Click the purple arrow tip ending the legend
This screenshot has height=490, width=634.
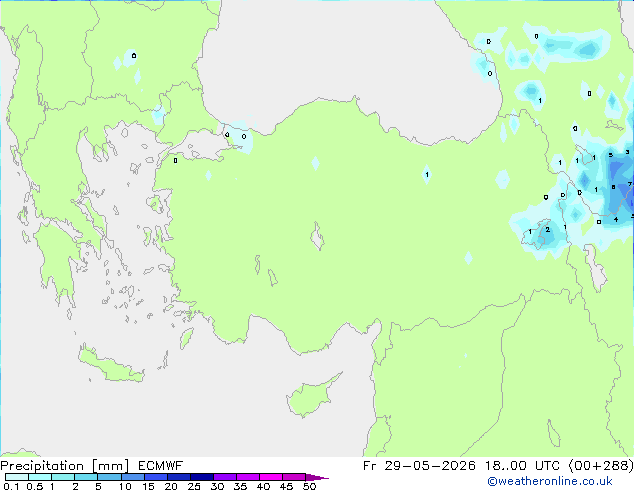tap(317, 477)
